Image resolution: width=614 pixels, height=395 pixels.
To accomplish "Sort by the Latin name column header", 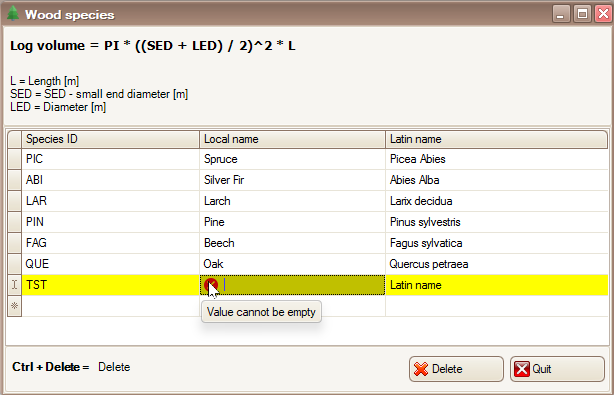I will coord(497,139).
